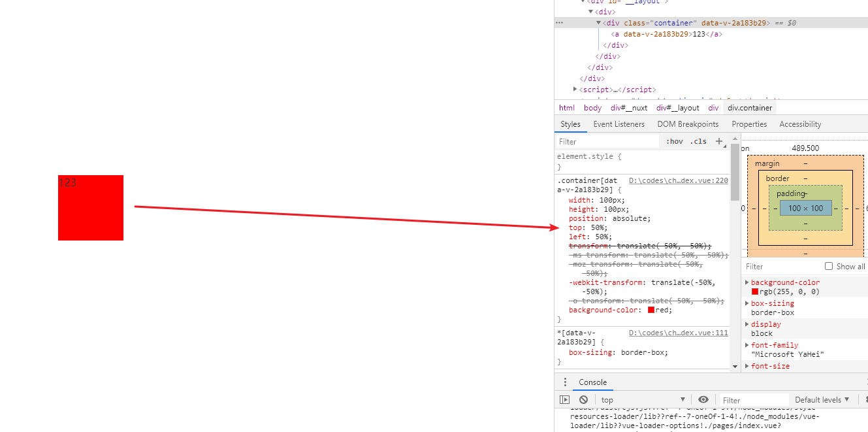
Task: Expand the computed font-family property
Action: 747,345
